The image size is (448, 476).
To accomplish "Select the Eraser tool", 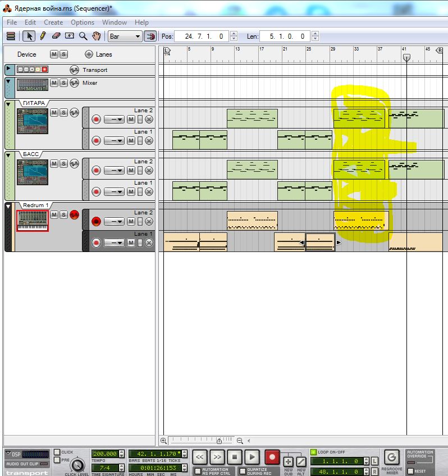I will click(x=56, y=36).
